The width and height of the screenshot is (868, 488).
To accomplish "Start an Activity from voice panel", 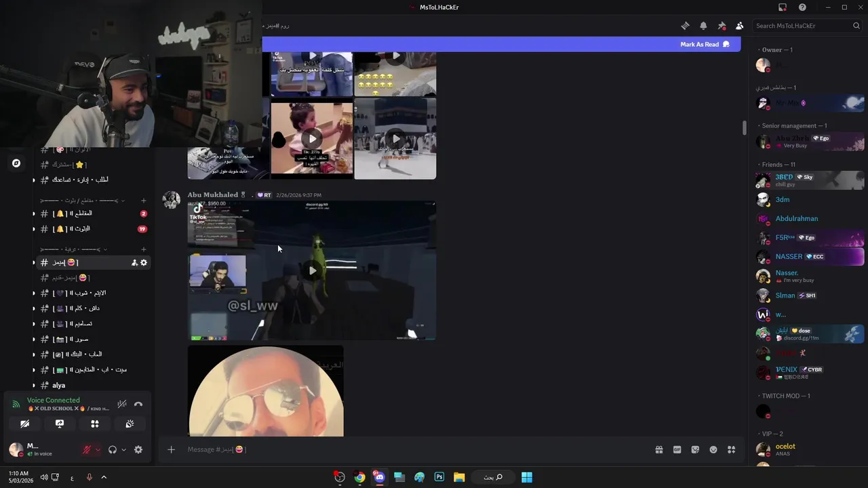I will 95,424.
